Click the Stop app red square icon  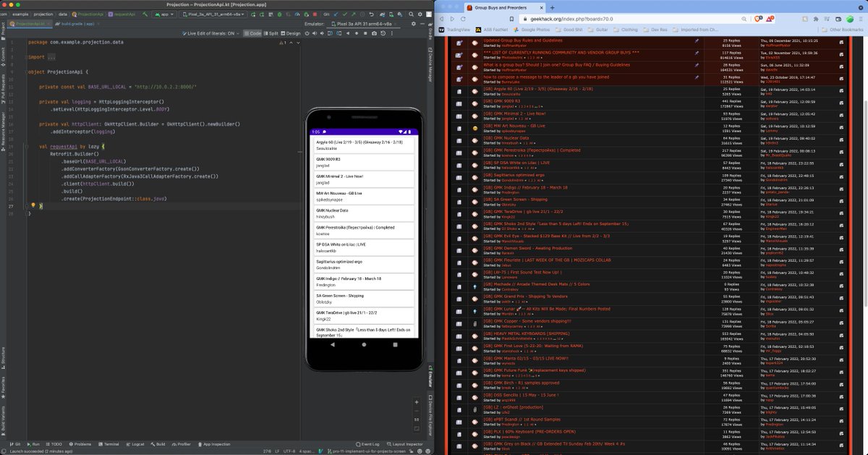click(x=315, y=14)
